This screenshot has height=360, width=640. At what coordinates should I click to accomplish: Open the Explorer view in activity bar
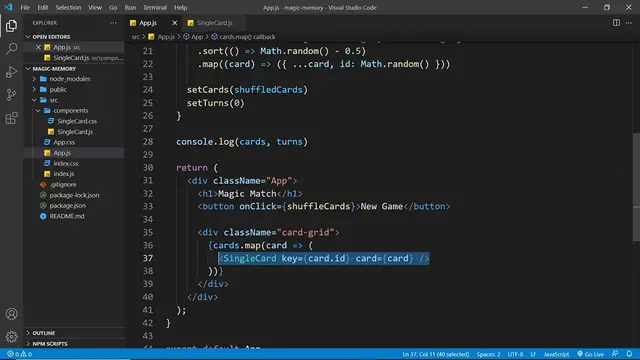pyautogui.click(x=11, y=26)
